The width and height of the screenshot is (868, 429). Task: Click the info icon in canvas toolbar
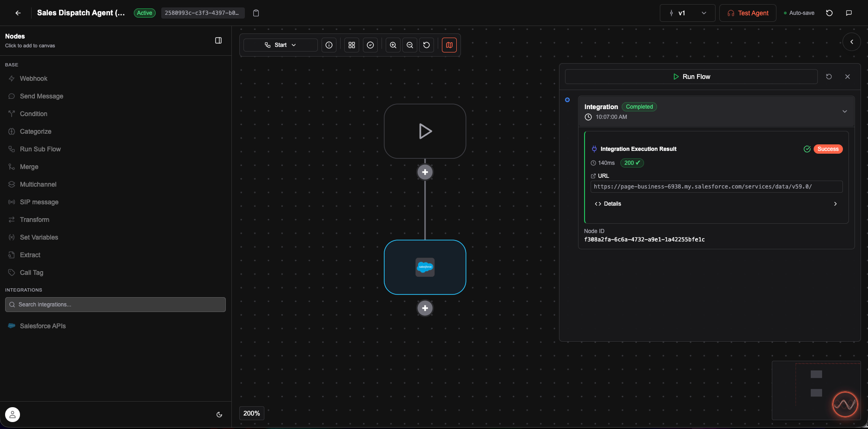pyautogui.click(x=329, y=45)
